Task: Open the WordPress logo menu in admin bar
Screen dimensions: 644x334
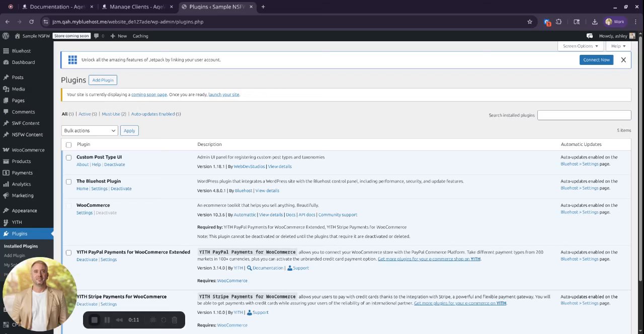Action: click(6, 36)
